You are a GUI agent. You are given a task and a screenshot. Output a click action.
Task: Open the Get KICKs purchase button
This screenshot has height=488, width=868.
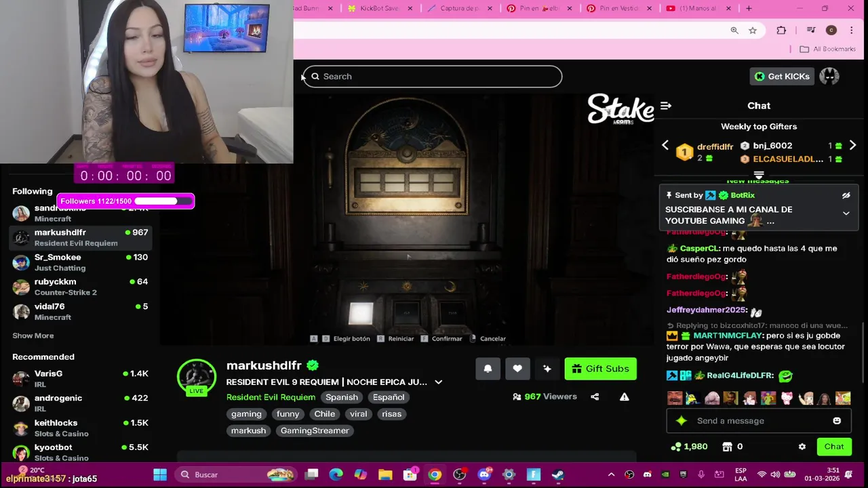[x=781, y=77]
